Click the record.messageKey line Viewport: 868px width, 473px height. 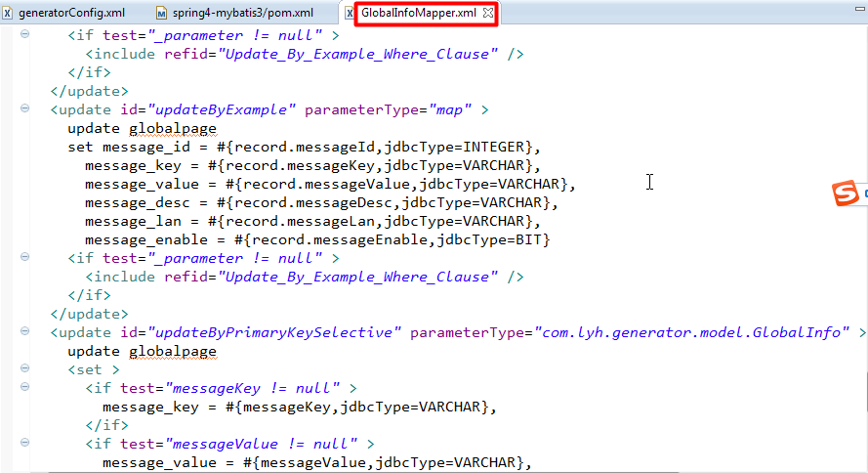pyautogui.click(x=312, y=165)
